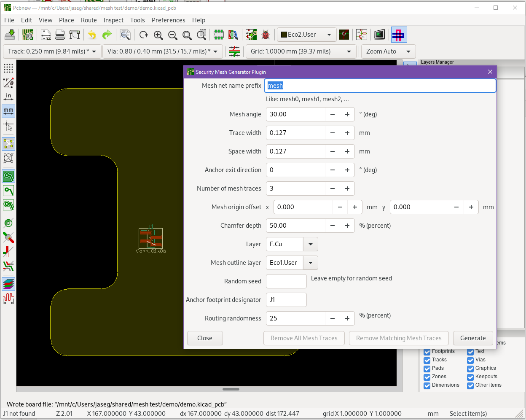Image resolution: width=526 pixels, height=420 pixels.
Task: Click the Print board icon
Action: (60, 35)
